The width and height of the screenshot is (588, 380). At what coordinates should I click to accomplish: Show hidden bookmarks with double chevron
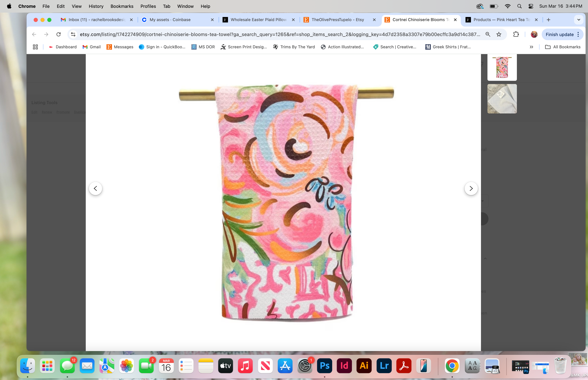(x=531, y=47)
